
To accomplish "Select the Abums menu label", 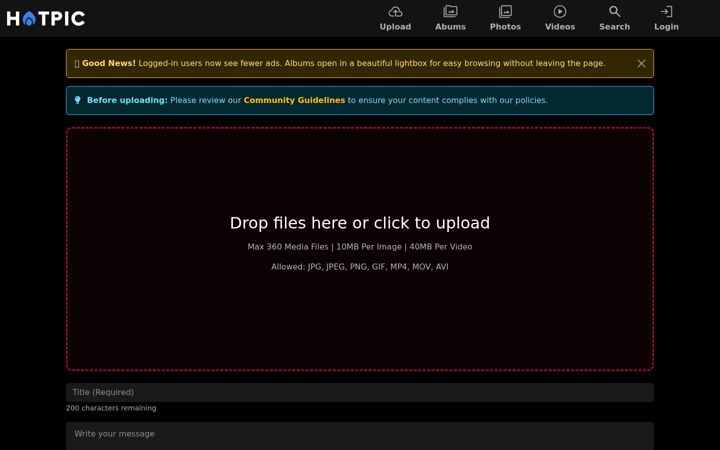I will 450,27.
